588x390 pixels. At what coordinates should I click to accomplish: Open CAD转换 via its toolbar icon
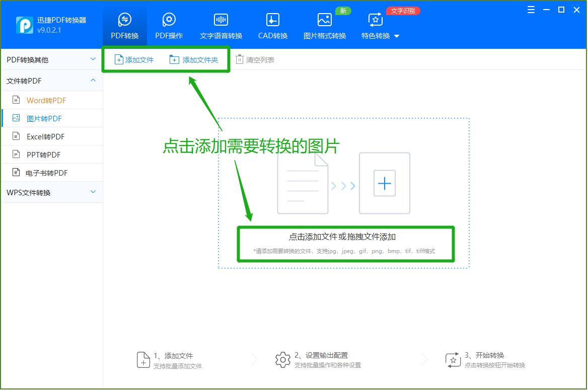(272, 20)
